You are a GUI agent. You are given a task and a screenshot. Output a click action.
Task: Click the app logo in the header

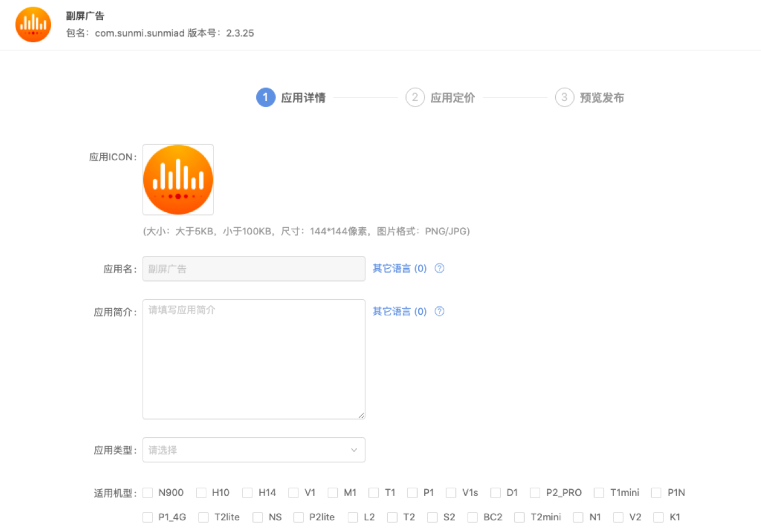33,25
